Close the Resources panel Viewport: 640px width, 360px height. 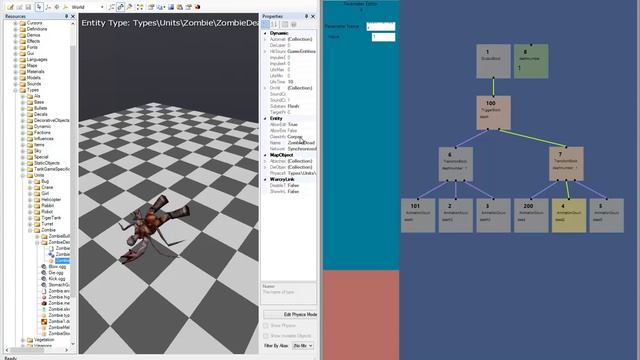pyautogui.click(x=73, y=16)
